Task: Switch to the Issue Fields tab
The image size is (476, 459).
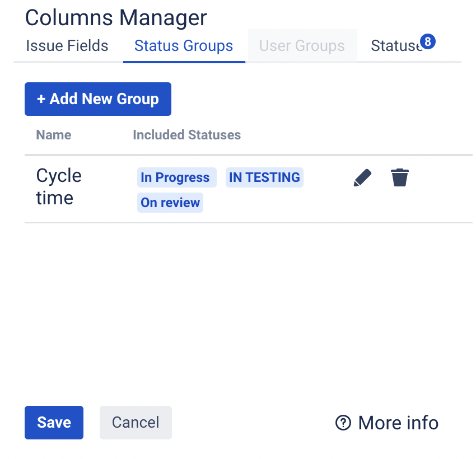Action: 67,46
